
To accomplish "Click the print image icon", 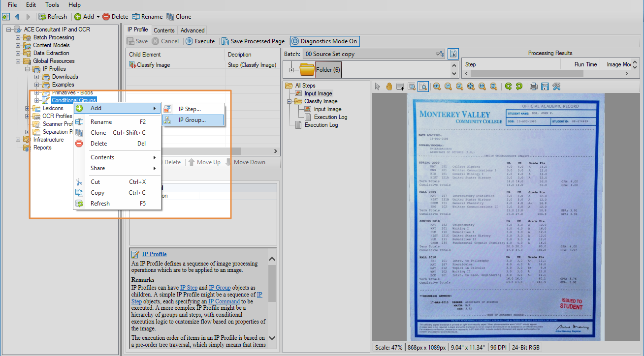I will 533,87.
